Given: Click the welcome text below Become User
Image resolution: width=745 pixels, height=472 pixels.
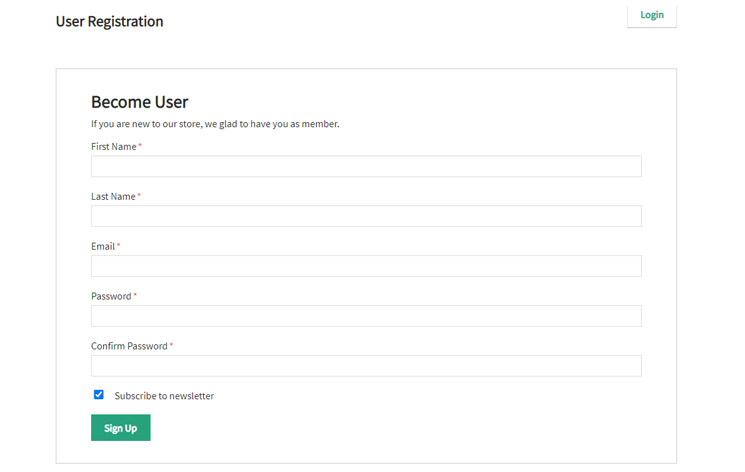Looking at the screenshot, I should coord(215,124).
